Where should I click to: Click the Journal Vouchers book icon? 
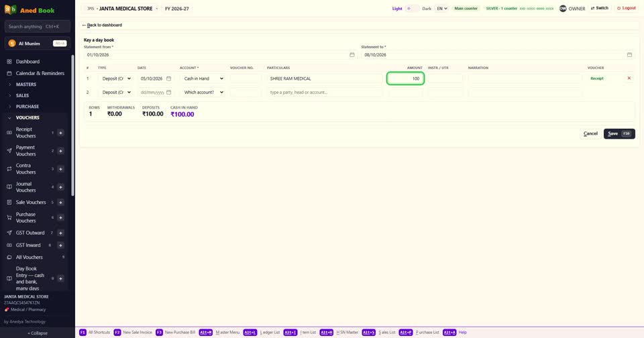point(9,187)
